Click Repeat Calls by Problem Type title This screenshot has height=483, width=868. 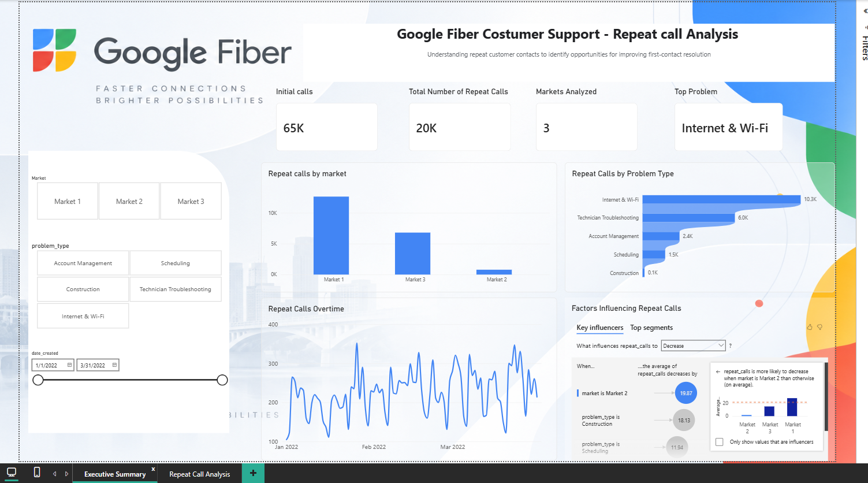623,173
